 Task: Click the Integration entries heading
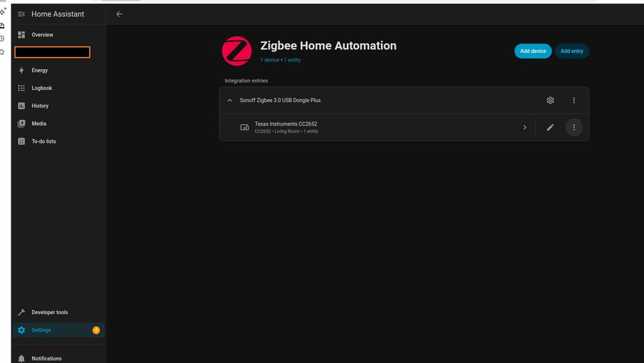click(246, 81)
